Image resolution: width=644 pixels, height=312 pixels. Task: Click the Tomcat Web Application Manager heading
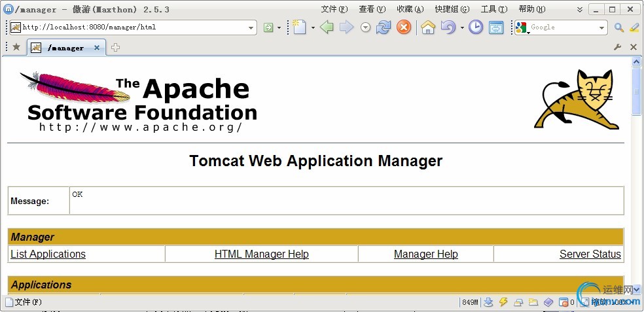316,160
